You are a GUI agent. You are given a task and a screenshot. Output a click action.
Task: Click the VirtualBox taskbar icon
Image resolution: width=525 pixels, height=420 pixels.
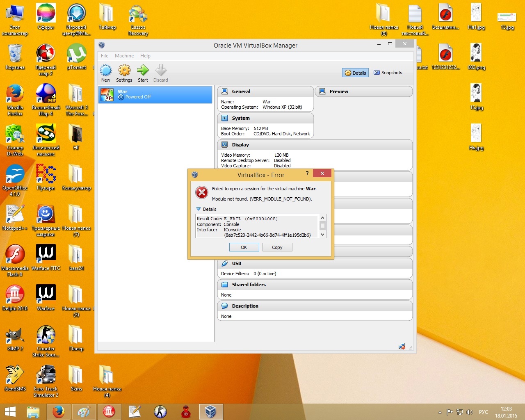point(211,412)
